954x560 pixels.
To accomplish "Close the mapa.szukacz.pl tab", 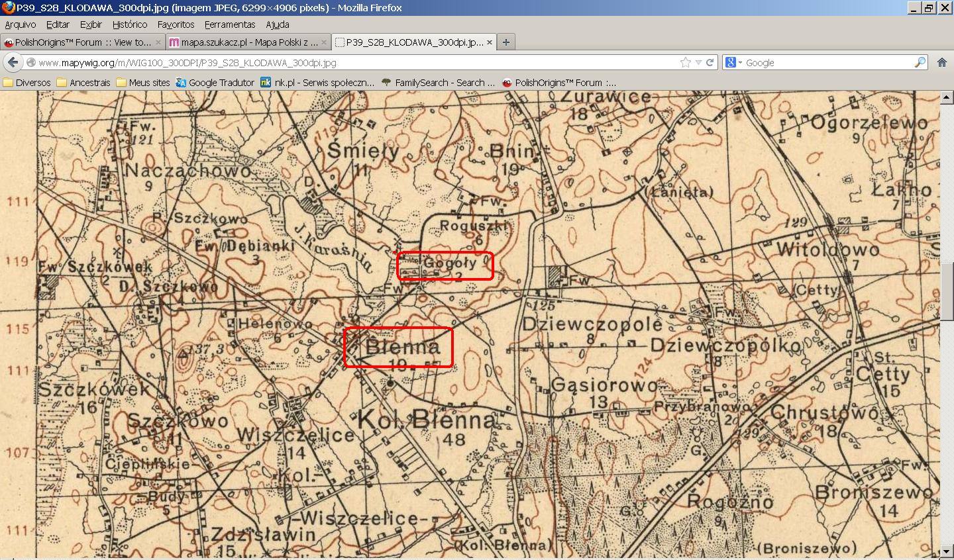I will 324,42.
